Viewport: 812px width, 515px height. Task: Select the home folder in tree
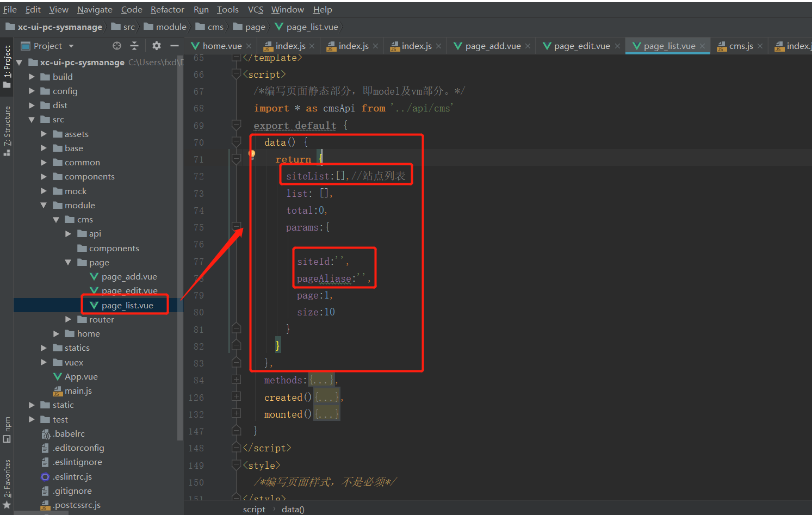pyautogui.click(x=83, y=333)
